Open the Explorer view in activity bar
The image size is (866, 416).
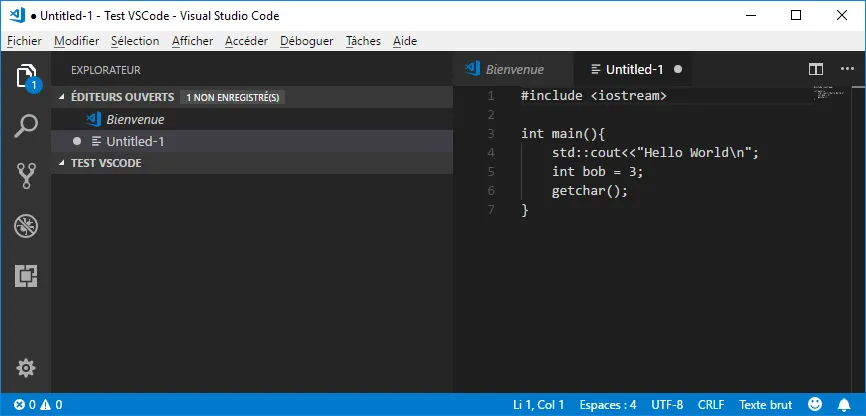(26, 76)
